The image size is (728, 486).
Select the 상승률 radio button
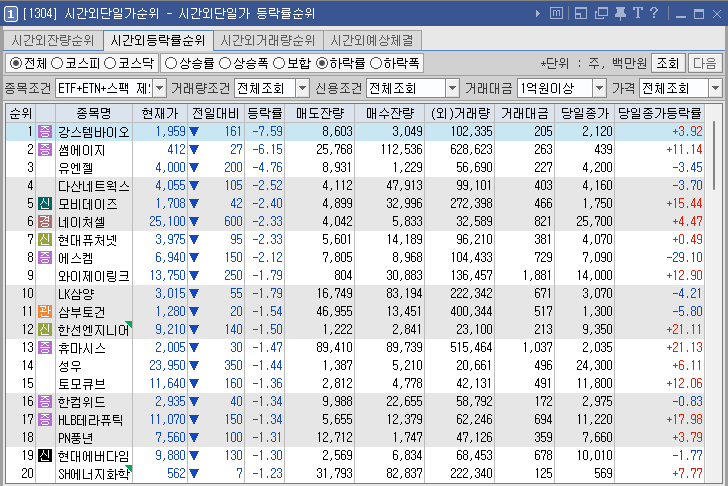(171, 63)
